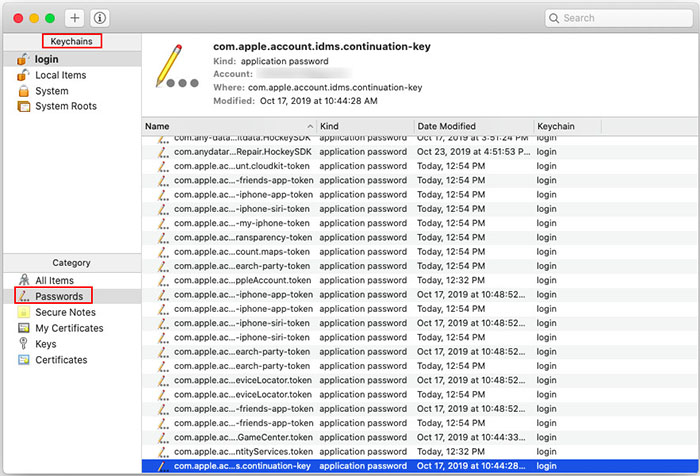Viewport: 700px width, 476px height.
Task: Click the Keys key icon
Action: (x=23, y=343)
